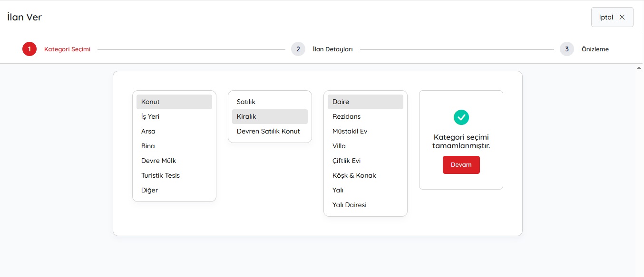
Task: Click the X icon in İptal button
Action: (622, 17)
